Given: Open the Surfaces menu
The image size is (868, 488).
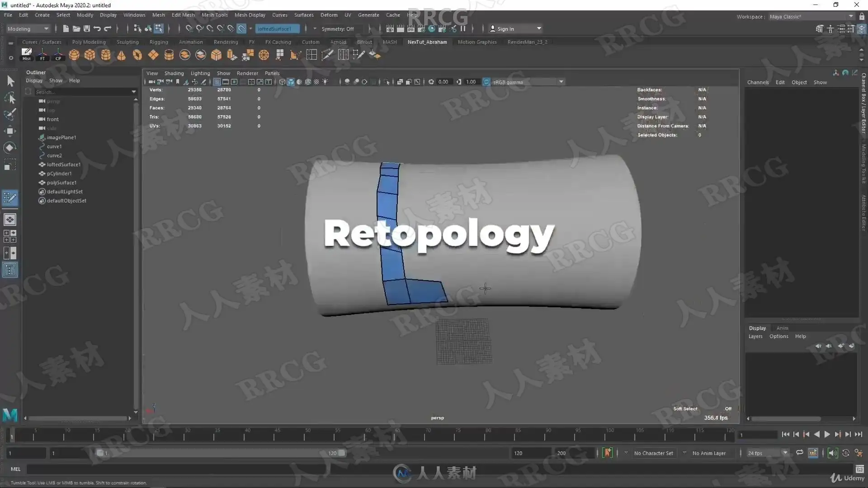Looking at the screenshot, I should coord(304,15).
